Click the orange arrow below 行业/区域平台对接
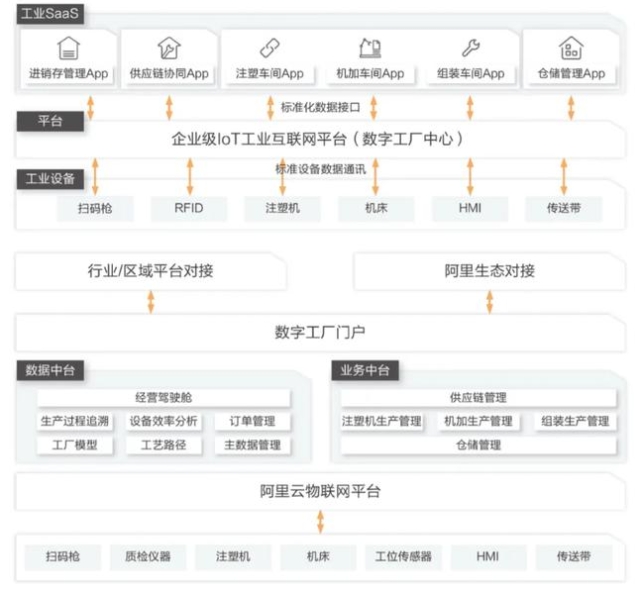This screenshot has height=593, width=640. (x=151, y=300)
